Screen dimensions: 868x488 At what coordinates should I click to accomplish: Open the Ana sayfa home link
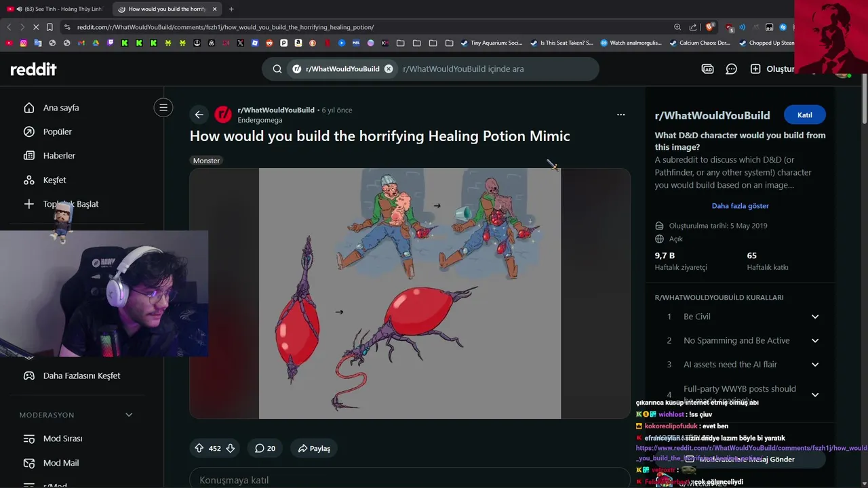click(61, 108)
